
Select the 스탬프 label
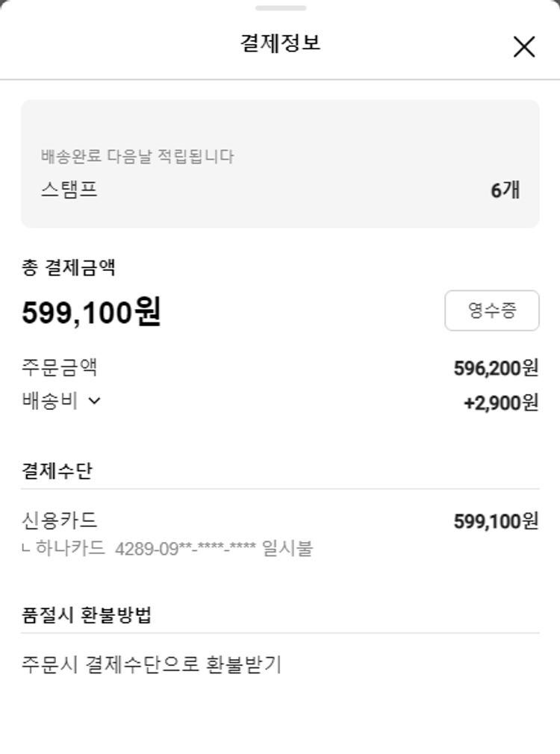tap(69, 190)
